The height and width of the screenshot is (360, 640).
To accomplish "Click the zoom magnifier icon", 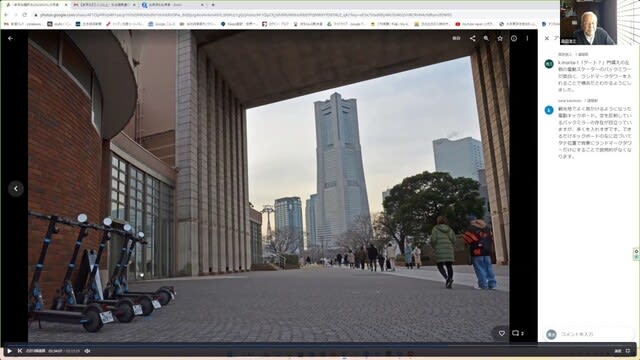I will (x=486, y=38).
